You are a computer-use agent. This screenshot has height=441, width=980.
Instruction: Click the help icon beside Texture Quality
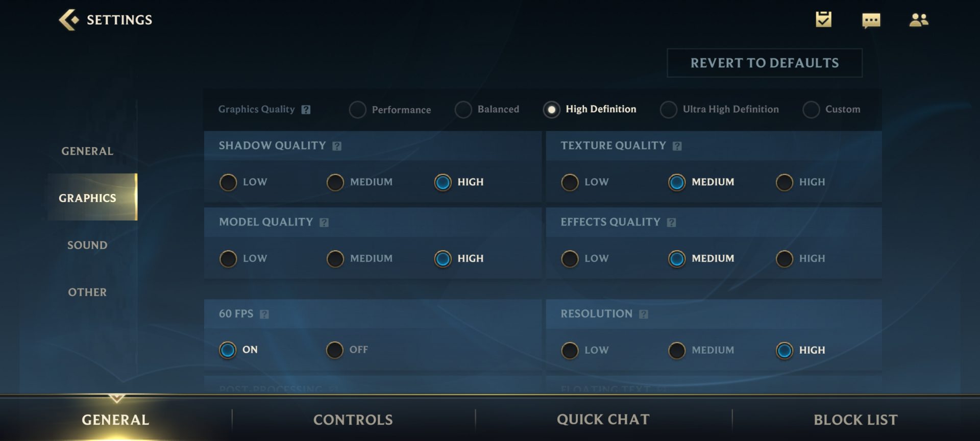pyautogui.click(x=677, y=146)
